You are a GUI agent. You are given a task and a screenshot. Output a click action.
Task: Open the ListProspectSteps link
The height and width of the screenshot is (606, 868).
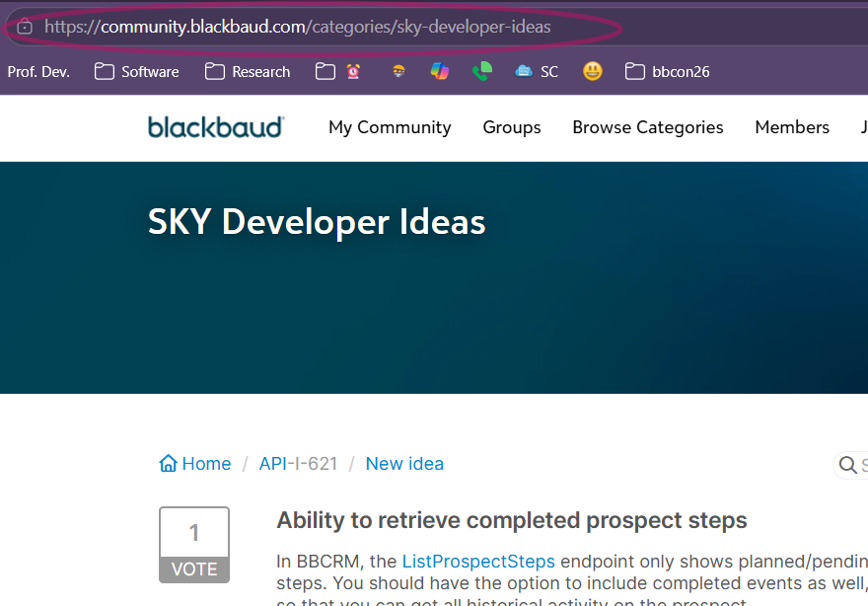(x=478, y=562)
